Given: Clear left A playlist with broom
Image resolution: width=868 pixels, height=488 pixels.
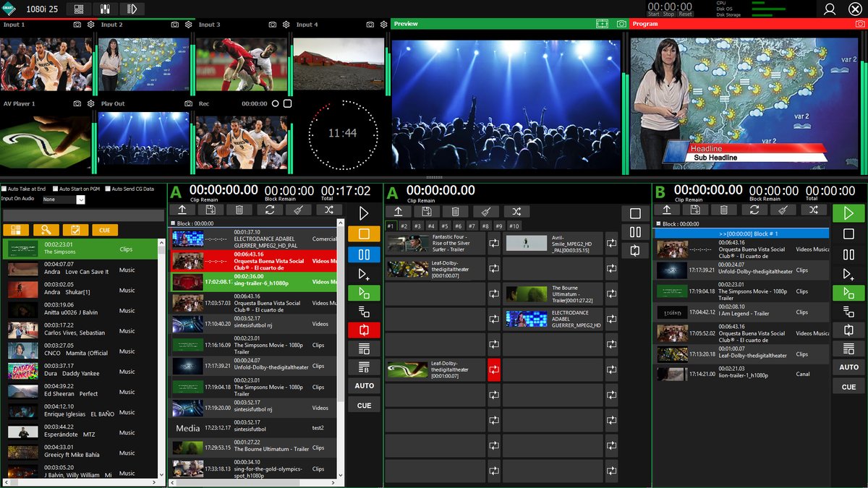Looking at the screenshot, I should click(x=299, y=210).
